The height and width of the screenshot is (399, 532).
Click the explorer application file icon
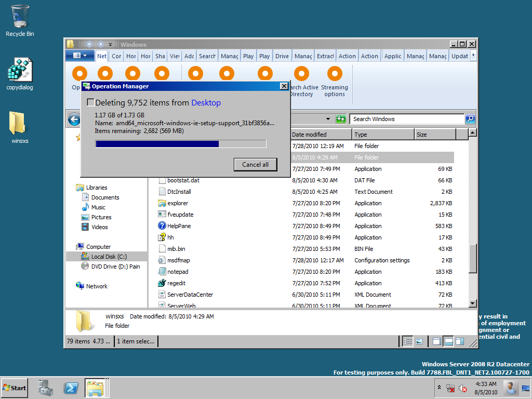coord(162,203)
